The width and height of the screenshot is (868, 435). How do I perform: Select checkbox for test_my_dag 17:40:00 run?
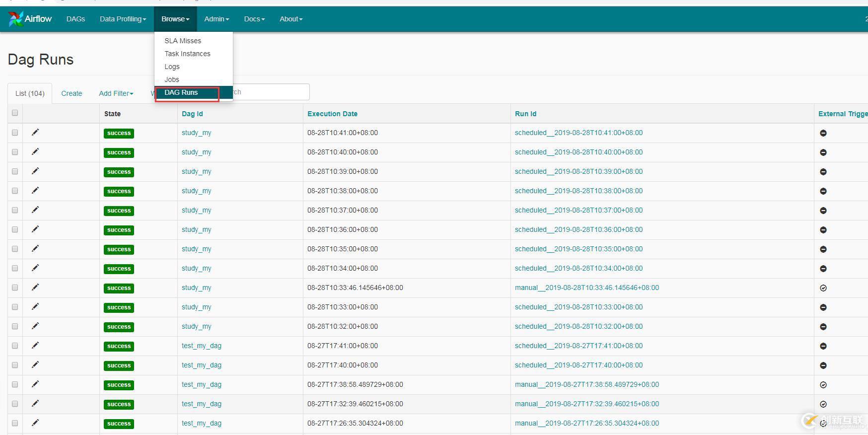click(15, 365)
